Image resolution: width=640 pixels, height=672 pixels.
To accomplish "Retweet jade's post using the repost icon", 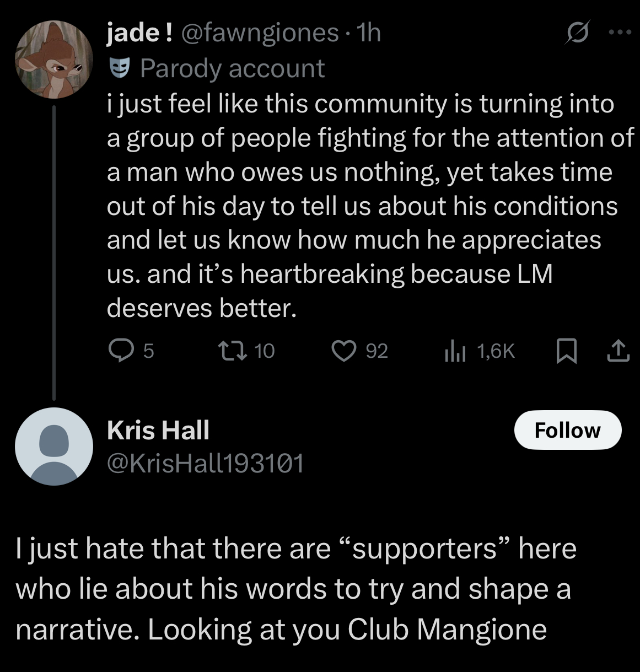I will (x=228, y=351).
